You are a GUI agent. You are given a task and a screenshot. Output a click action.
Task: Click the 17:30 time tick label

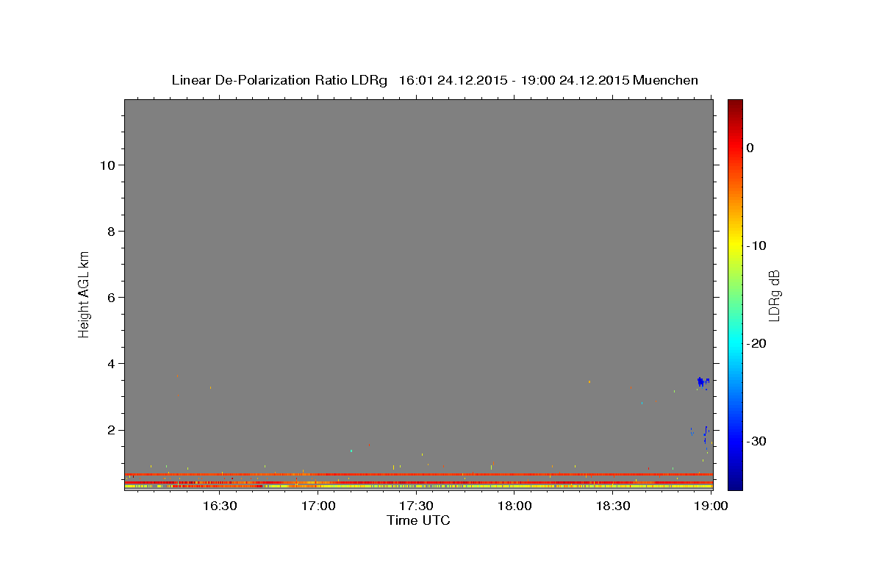(416, 506)
